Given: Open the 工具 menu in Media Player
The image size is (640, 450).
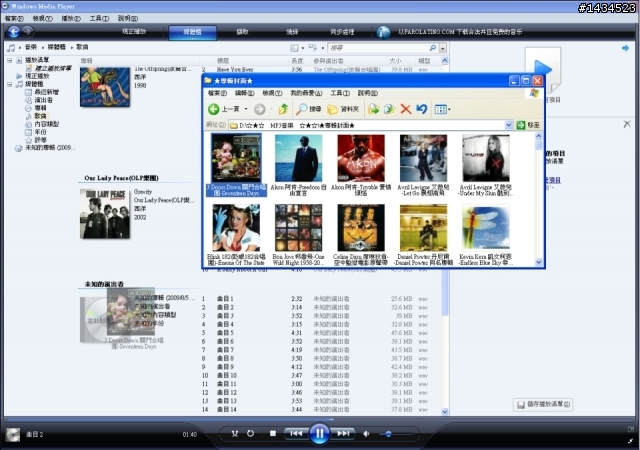Looking at the screenshot, I should pyautogui.click(x=99, y=18).
